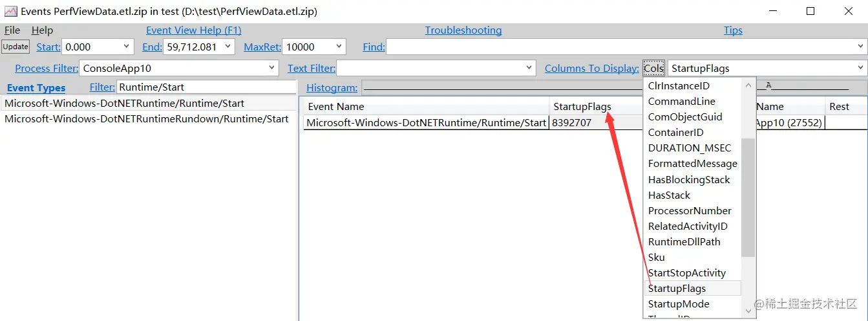Open the Tips link
This screenshot has height=321, width=868.
(x=733, y=30)
